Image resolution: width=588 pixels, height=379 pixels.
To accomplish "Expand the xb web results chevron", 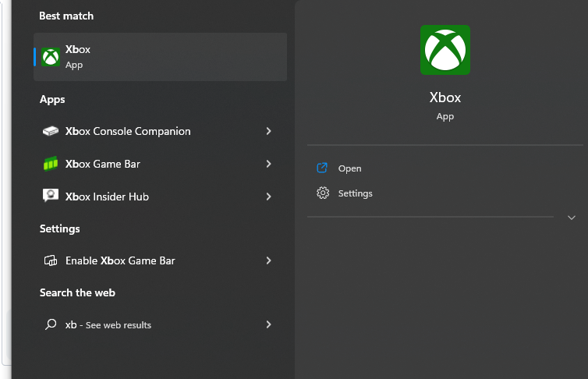I will [268, 324].
